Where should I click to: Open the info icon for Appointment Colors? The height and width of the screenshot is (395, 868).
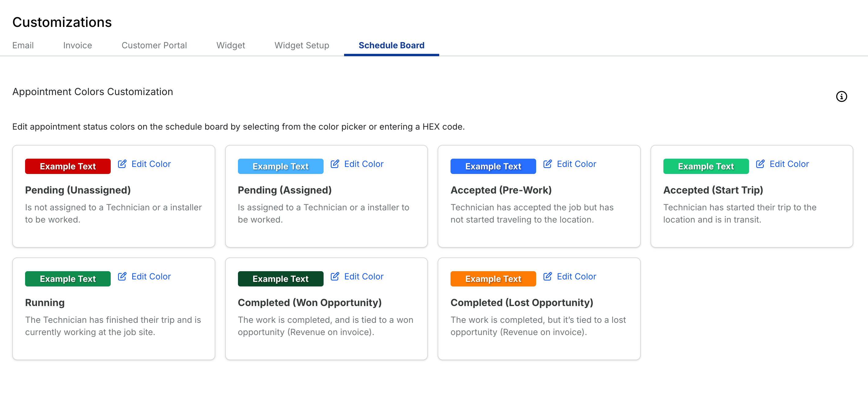(x=841, y=97)
